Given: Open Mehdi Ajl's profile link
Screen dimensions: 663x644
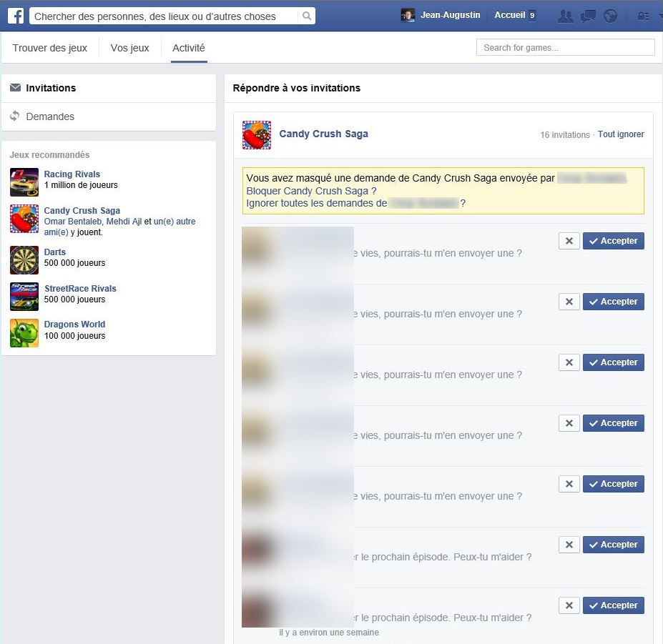Looking at the screenshot, I should click(124, 222).
